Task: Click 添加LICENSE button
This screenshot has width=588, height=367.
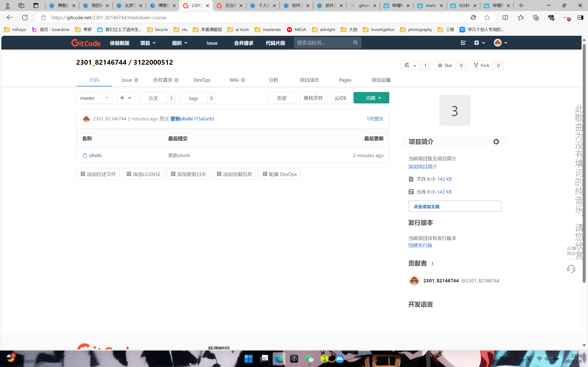Action: 143,174
